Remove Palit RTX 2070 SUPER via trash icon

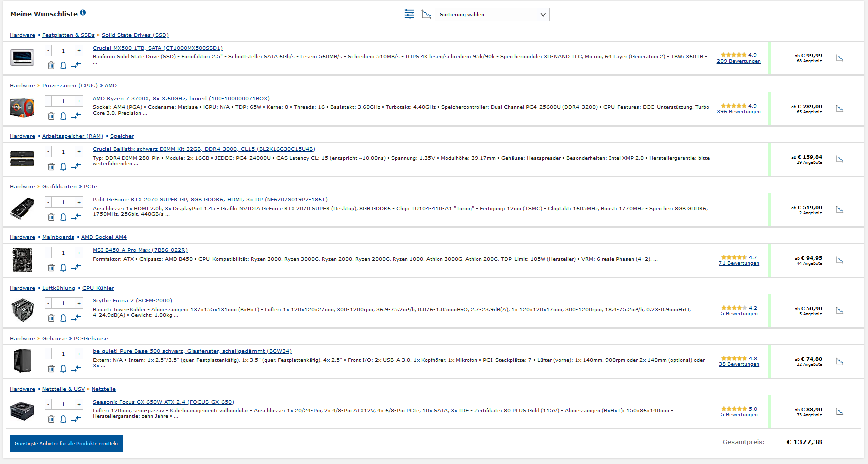click(51, 217)
